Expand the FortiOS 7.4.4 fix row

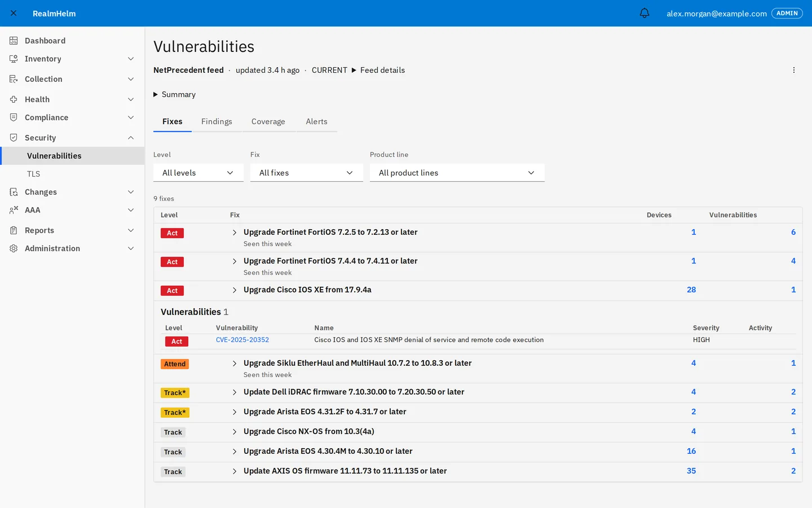point(235,261)
